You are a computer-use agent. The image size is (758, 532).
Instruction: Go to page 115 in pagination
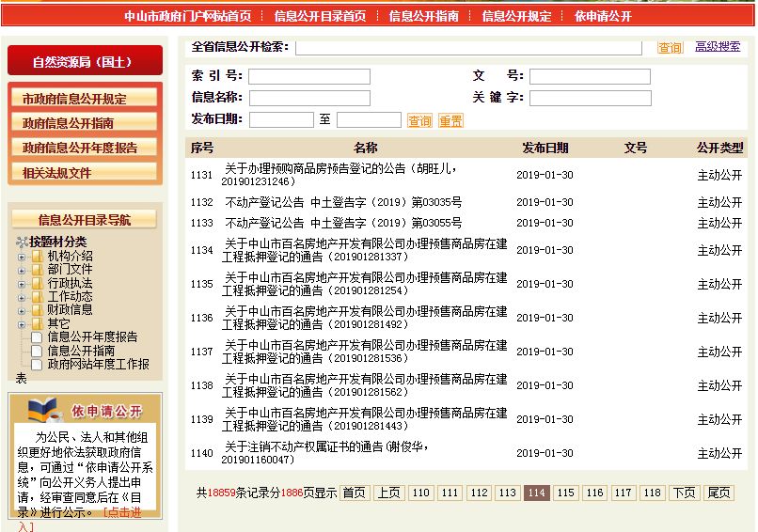565,493
